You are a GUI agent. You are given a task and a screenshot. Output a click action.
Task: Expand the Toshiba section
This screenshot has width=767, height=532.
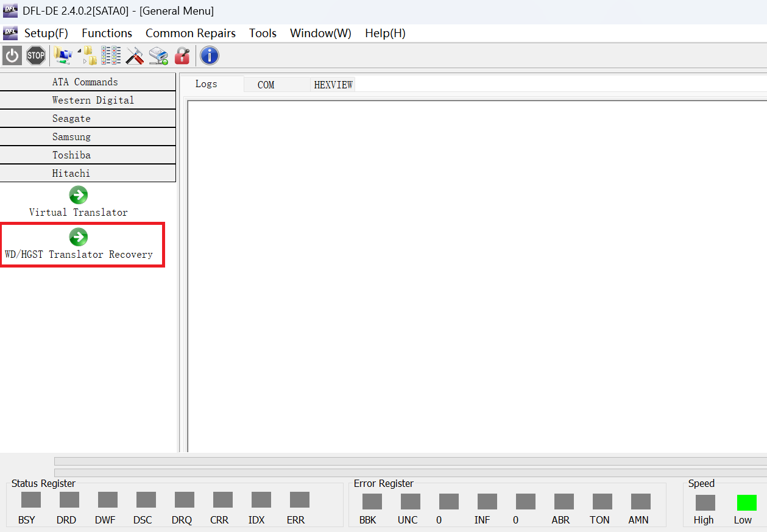pos(88,155)
